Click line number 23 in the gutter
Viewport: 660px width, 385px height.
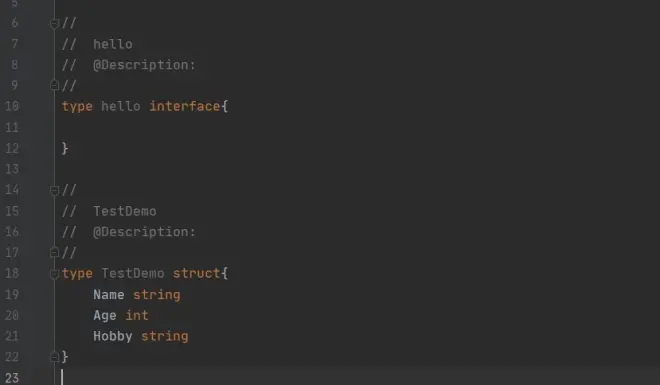pos(12,378)
